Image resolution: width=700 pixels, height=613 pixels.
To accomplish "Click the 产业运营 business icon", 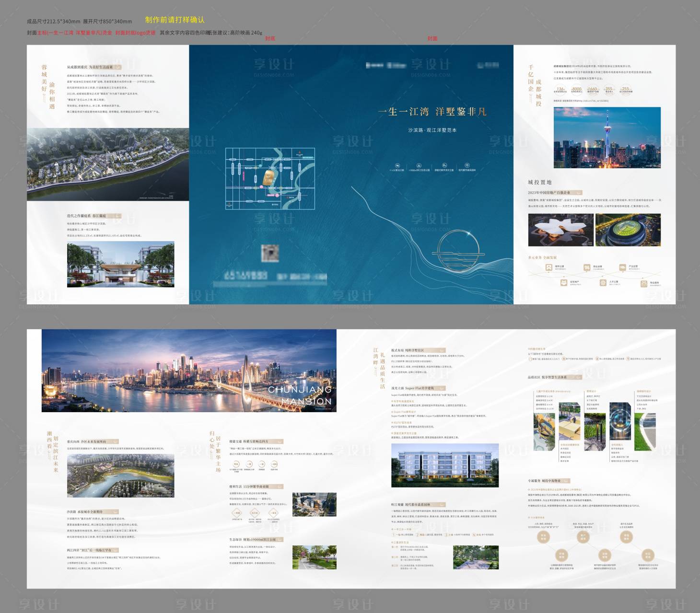I will (x=623, y=267).
